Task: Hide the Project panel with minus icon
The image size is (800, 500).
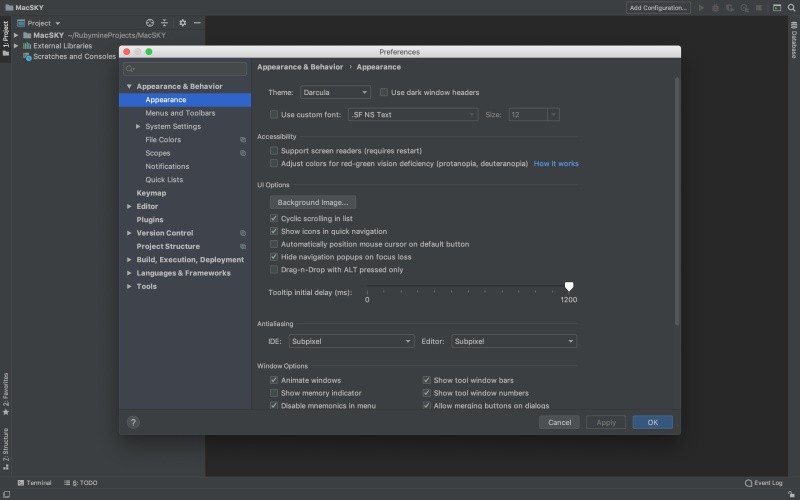Action: [x=197, y=23]
